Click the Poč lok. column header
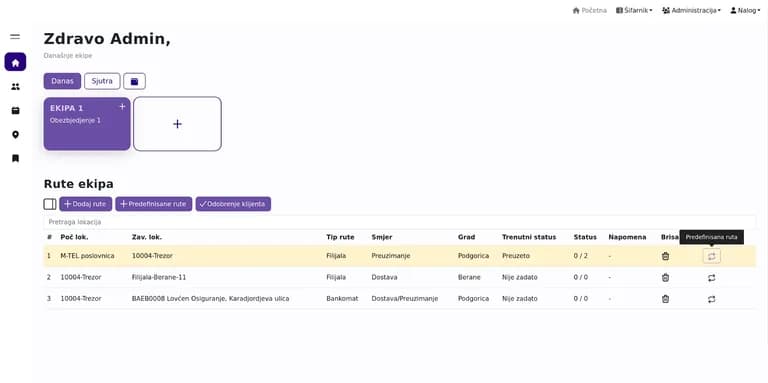The height and width of the screenshot is (383, 768). 74,237
